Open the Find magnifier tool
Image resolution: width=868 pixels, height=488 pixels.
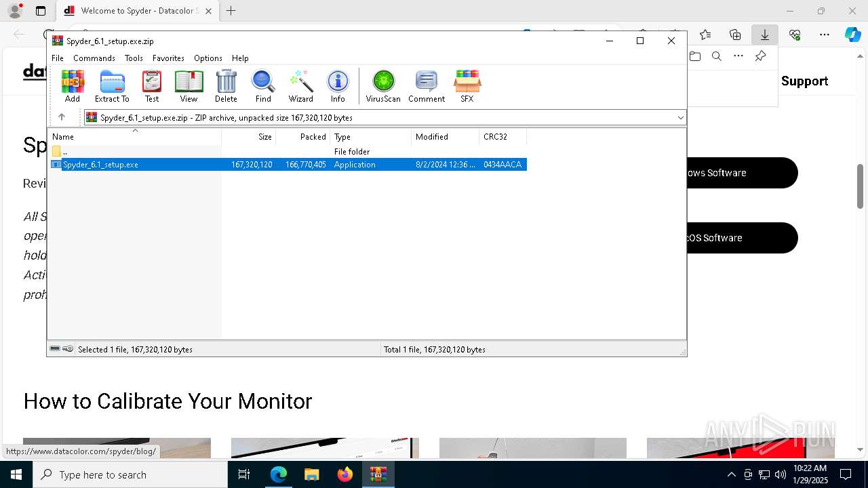pos(263,86)
